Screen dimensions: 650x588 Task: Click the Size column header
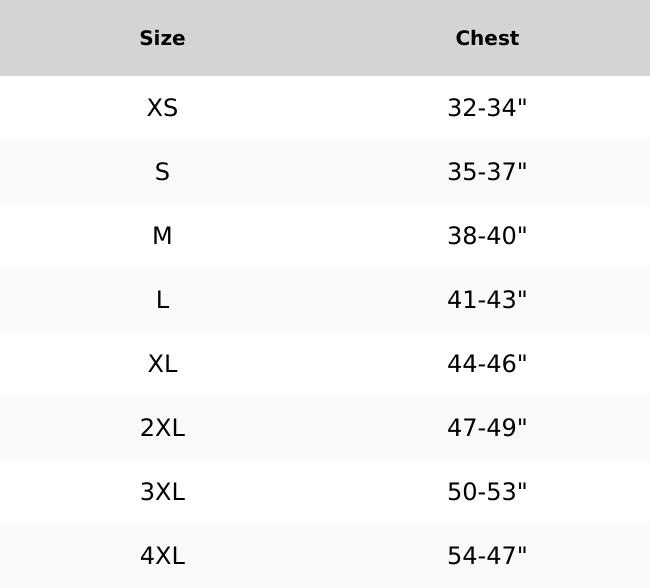pos(162,38)
